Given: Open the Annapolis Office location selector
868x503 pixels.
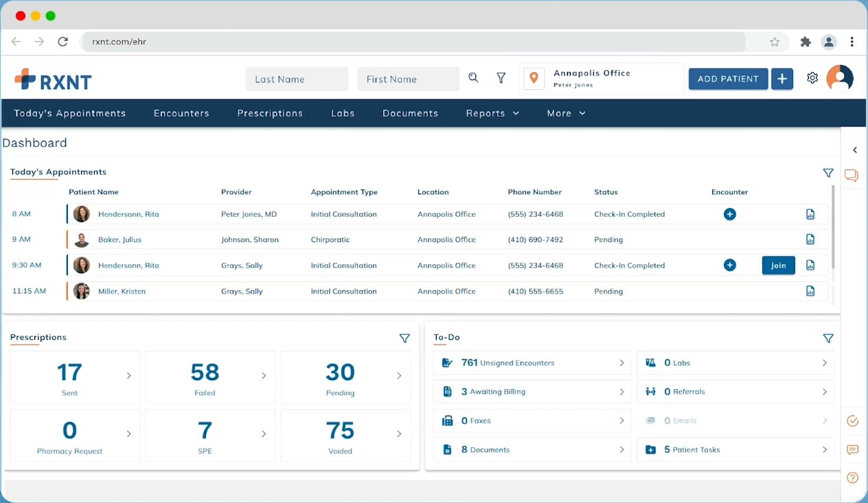Looking at the screenshot, I should coord(601,78).
